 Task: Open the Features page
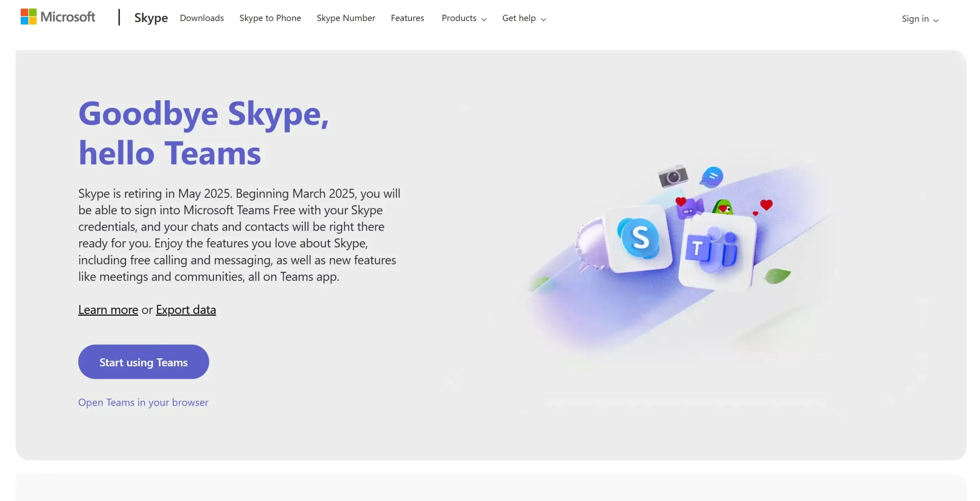[407, 18]
